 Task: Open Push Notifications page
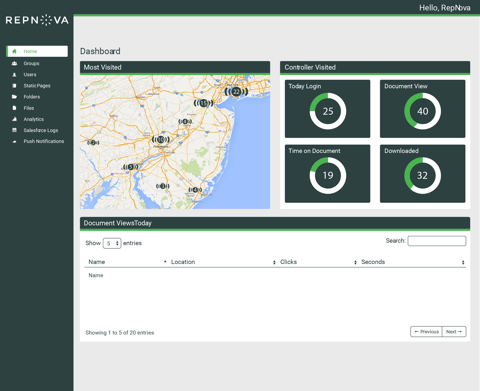tap(44, 141)
